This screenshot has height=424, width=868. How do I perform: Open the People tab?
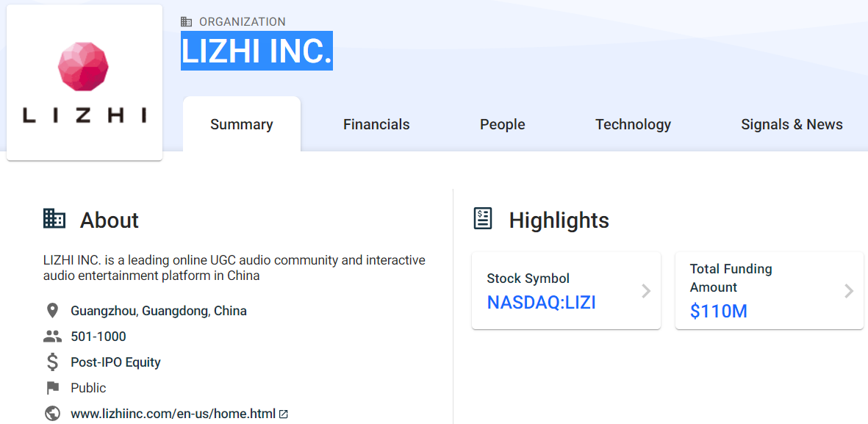[502, 124]
